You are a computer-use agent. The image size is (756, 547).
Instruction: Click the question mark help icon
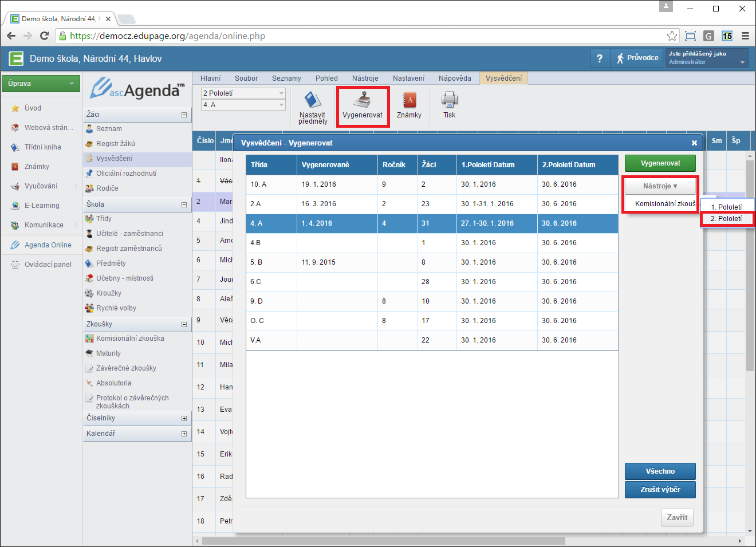[x=600, y=58]
